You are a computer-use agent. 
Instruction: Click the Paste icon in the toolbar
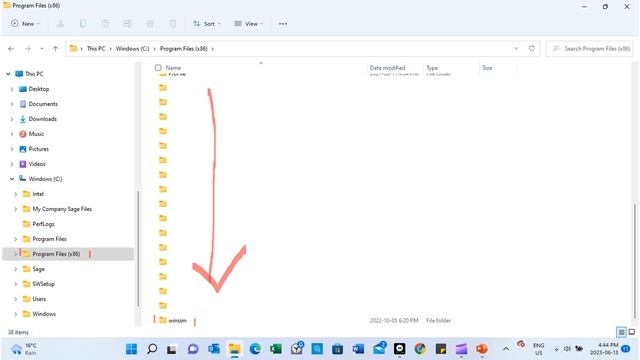click(105, 24)
